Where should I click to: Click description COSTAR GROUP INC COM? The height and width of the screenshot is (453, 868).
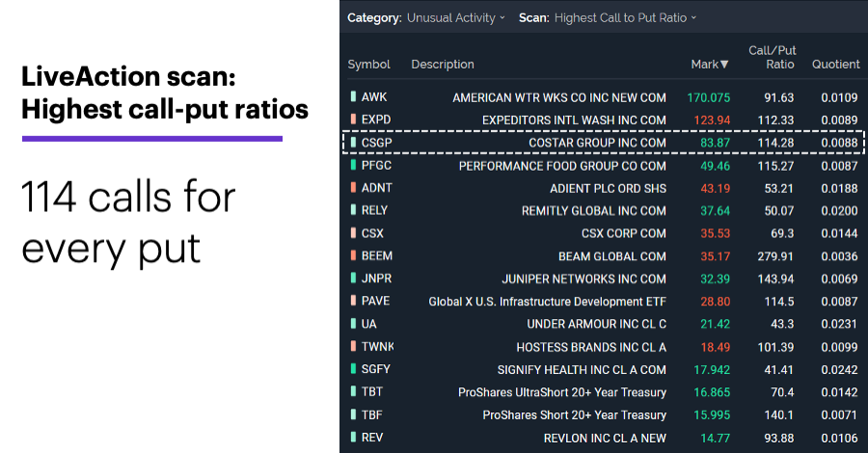coord(597,143)
